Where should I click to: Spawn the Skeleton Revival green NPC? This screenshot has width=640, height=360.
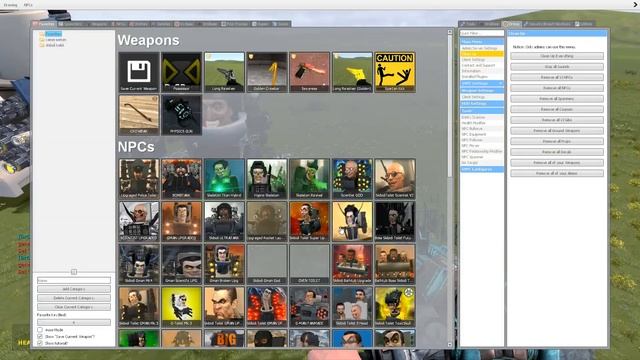coord(309,179)
